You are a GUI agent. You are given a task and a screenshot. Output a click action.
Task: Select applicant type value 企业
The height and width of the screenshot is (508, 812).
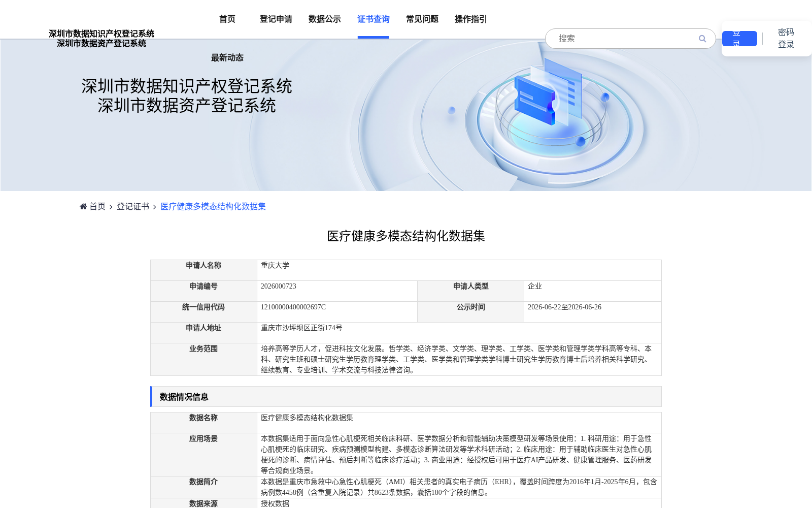click(535, 286)
